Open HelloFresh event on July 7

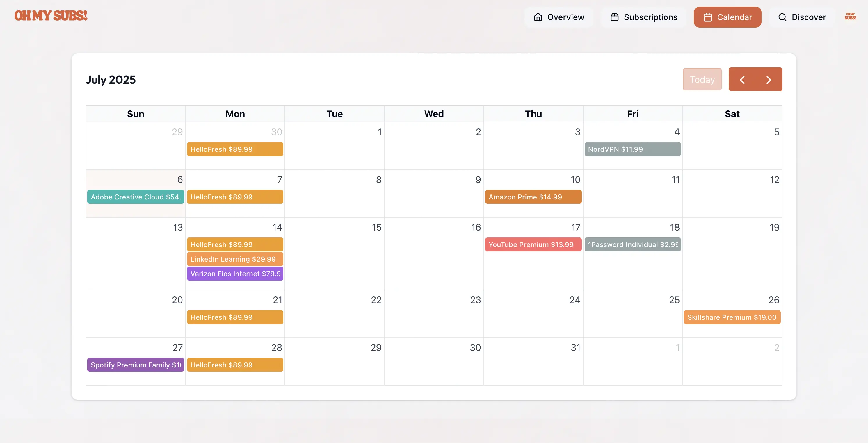(x=235, y=197)
